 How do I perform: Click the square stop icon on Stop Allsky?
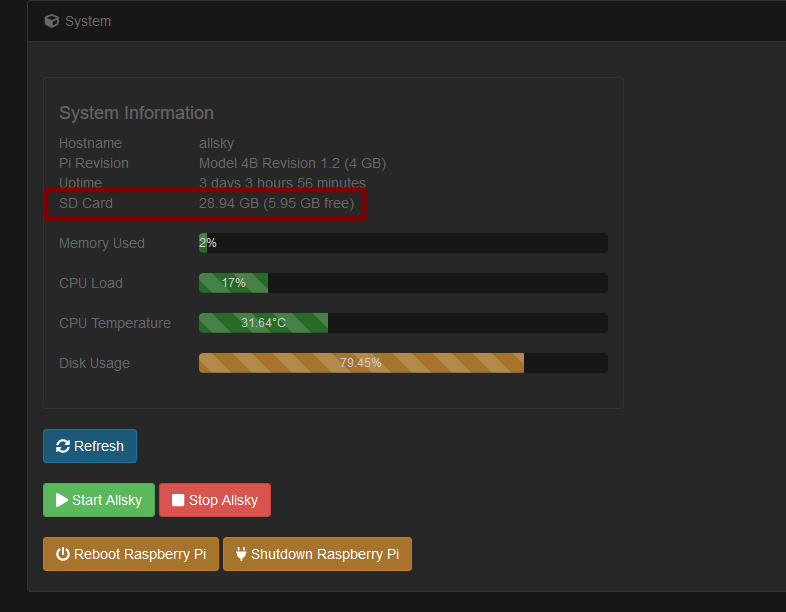(178, 500)
